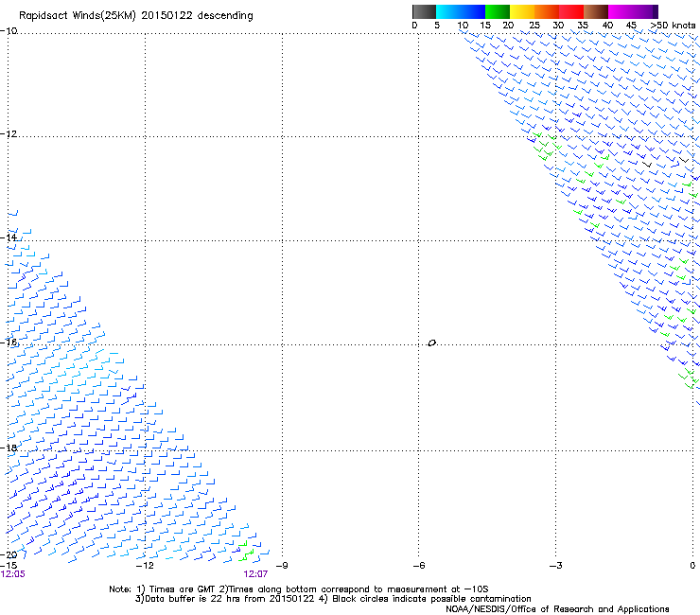Click the '20' label under the color bar
This screenshot has width=700, height=615.
508,26
